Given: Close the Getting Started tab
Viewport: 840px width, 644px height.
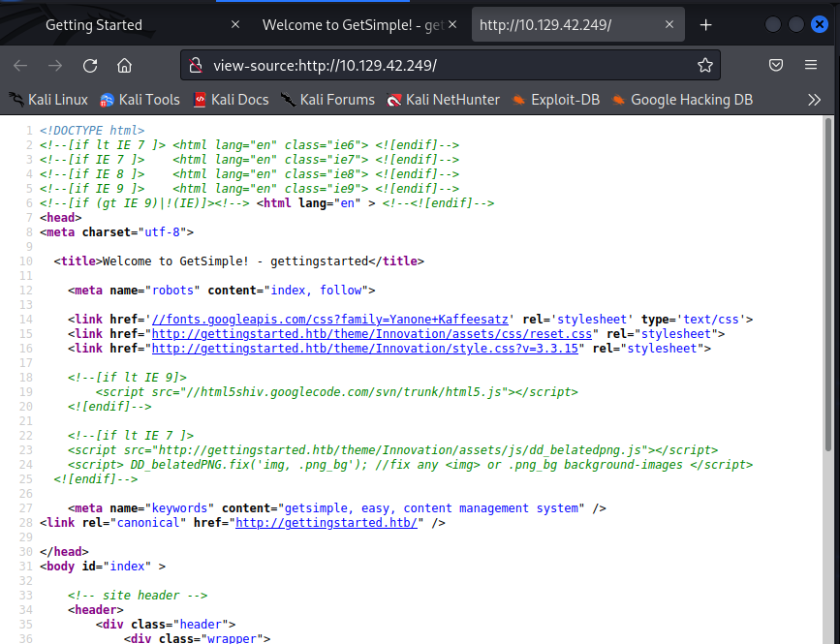Looking at the screenshot, I should point(235,24).
